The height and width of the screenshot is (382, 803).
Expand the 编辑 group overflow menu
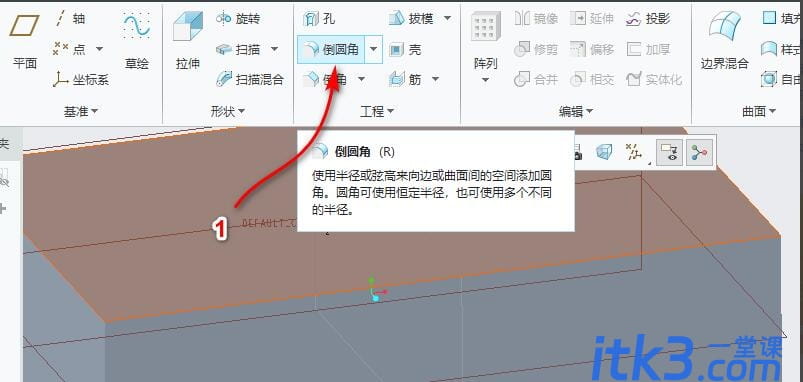[576, 111]
